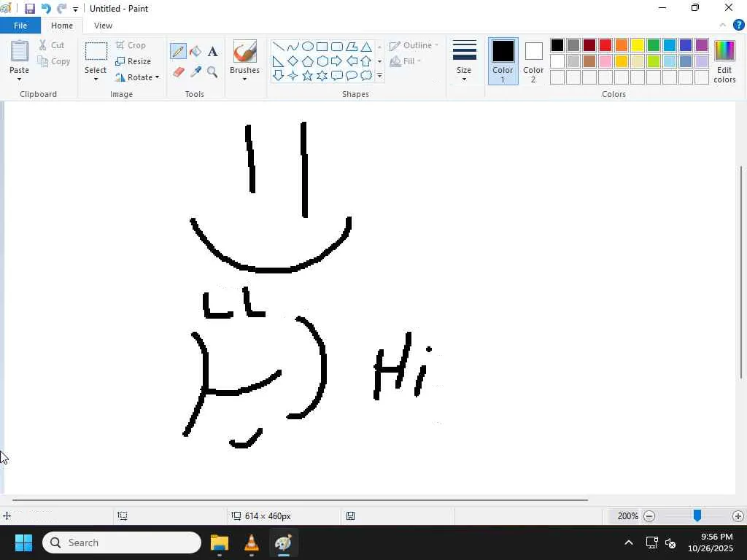Click the Undo arrow in title bar

point(46,9)
